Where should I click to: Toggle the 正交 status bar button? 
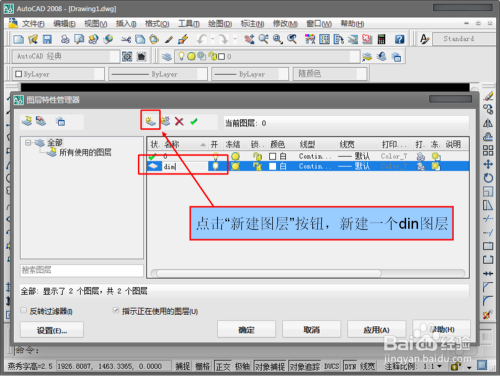click(x=223, y=367)
